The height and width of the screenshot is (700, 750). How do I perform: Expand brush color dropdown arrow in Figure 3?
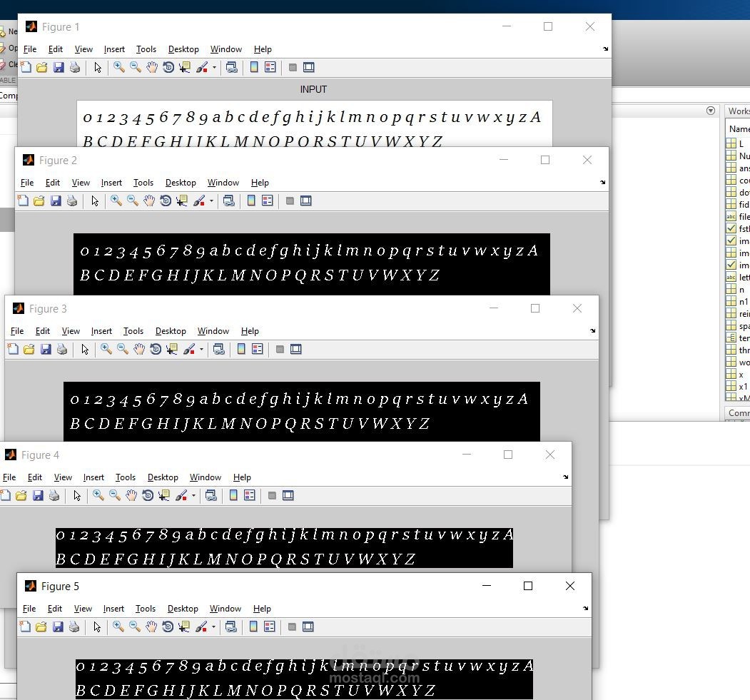tap(201, 350)
